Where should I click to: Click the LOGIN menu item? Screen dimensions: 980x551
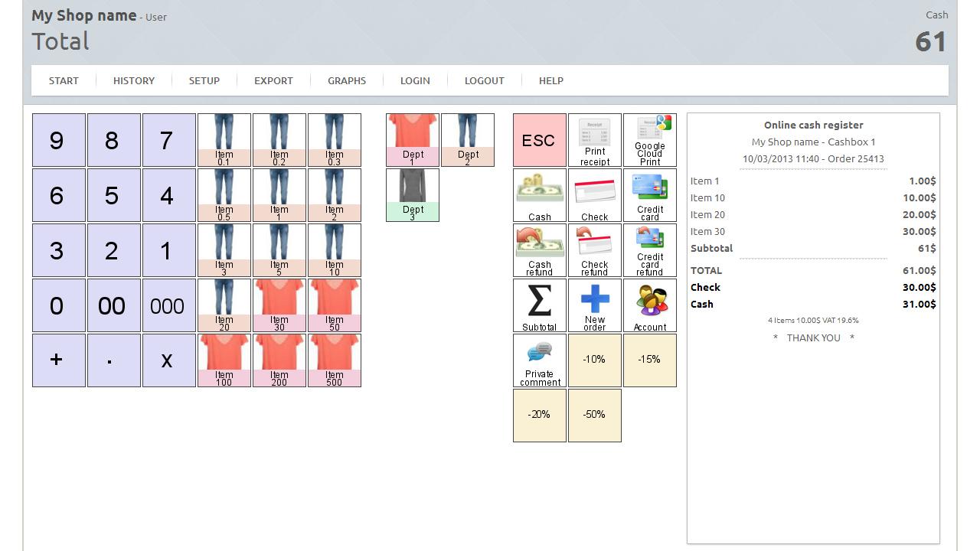[415, 80]
